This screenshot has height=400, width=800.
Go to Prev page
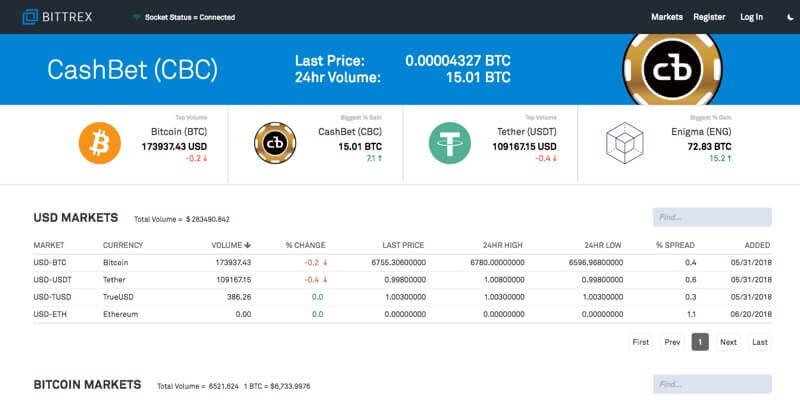coord(672,342)
